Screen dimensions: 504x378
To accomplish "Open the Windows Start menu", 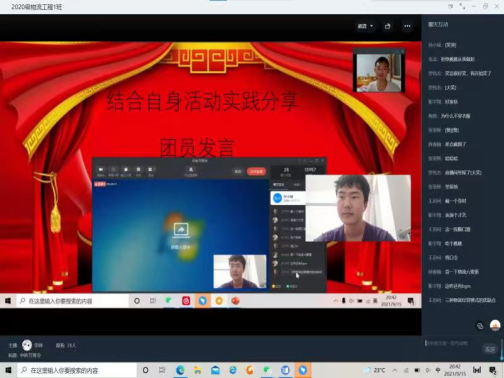I will 8,370.
